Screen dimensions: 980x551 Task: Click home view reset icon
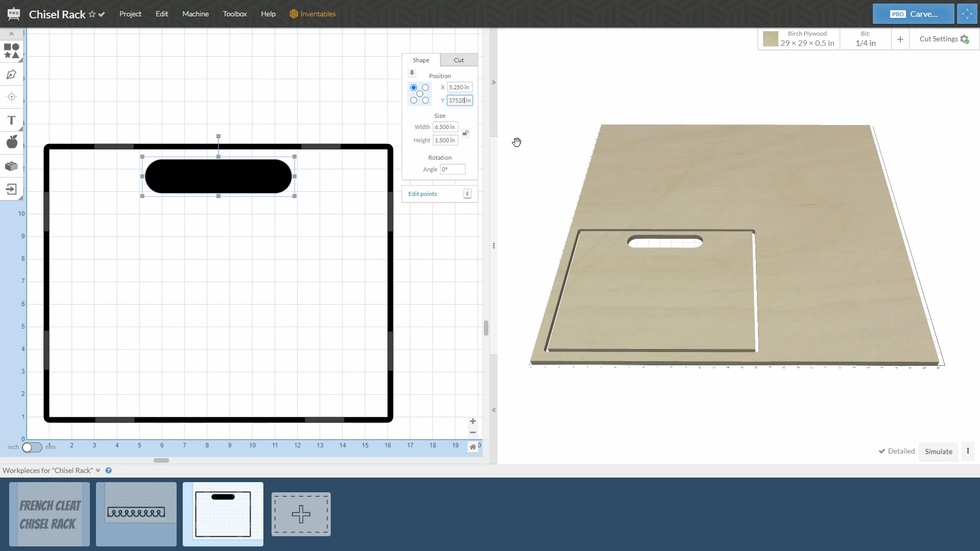click(x=473, y=447)
